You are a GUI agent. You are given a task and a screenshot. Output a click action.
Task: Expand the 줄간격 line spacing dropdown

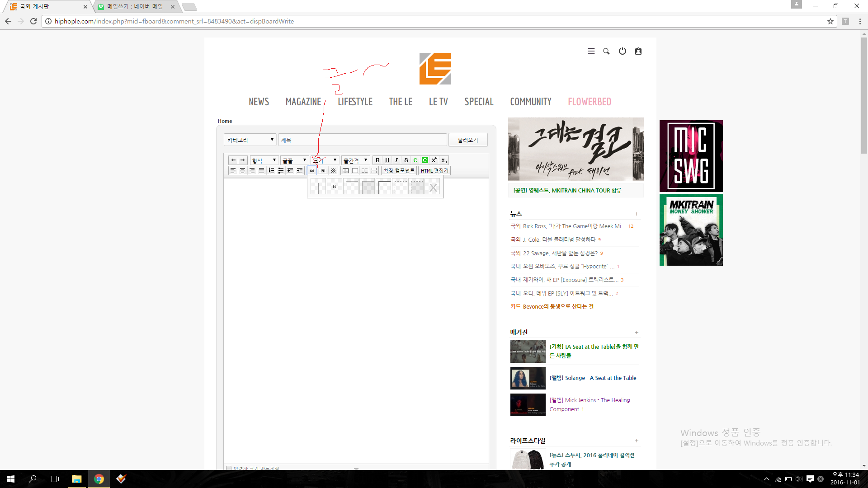(355, 160)
